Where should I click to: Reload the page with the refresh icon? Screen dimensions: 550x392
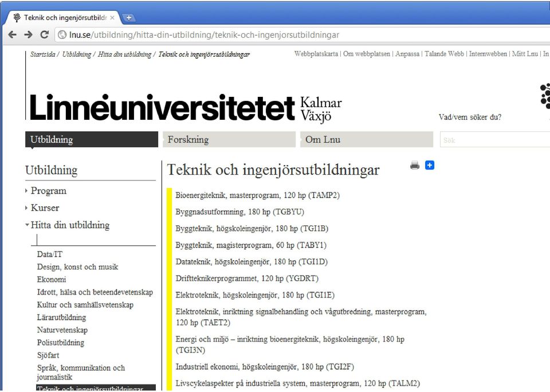click(x=45, y=35)
